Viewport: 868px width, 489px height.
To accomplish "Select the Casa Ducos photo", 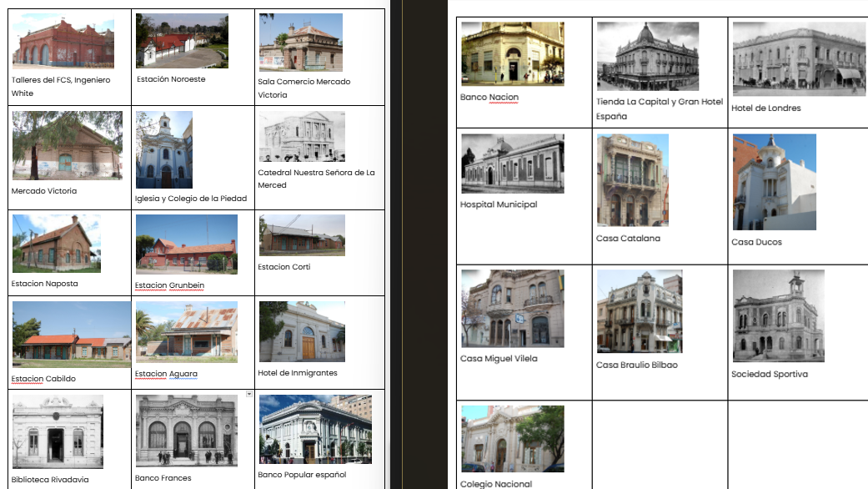I will (x=775, y=182).
